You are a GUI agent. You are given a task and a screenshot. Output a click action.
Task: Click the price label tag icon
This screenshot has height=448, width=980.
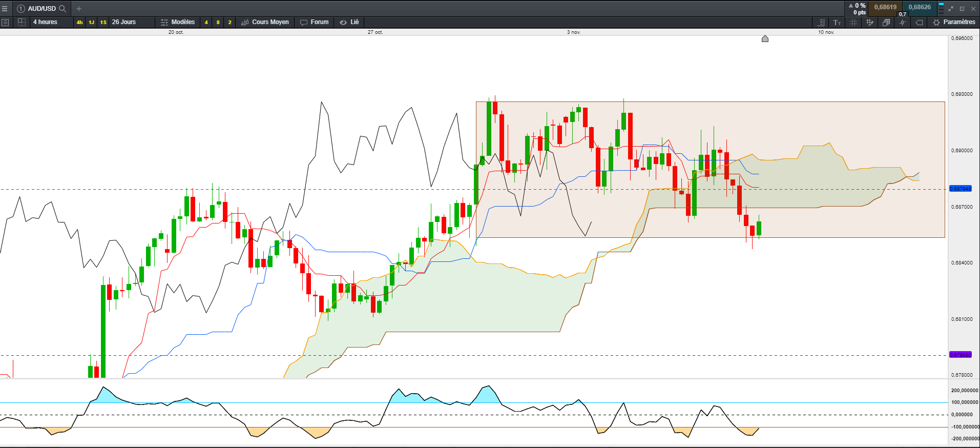point(920,23)
